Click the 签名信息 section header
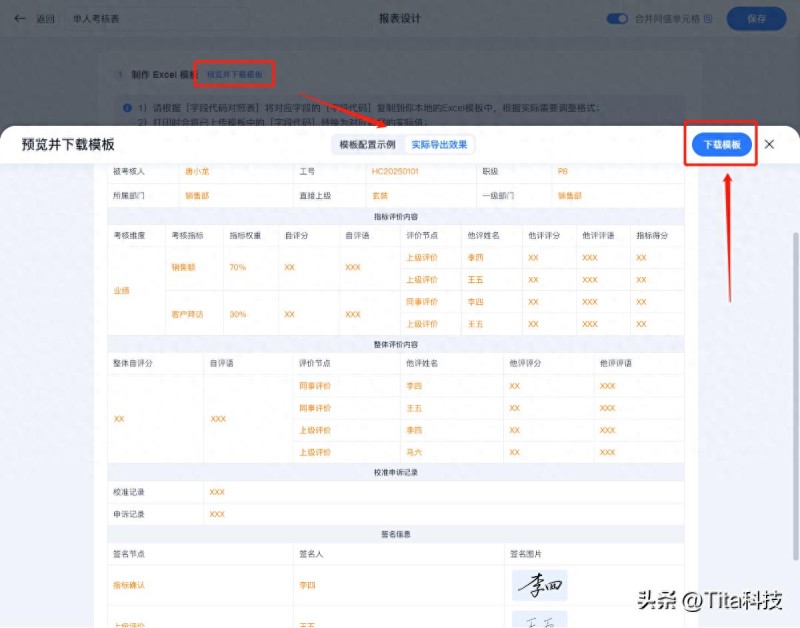The height and width of the screenshot is (628, 800). click(396, 534)
